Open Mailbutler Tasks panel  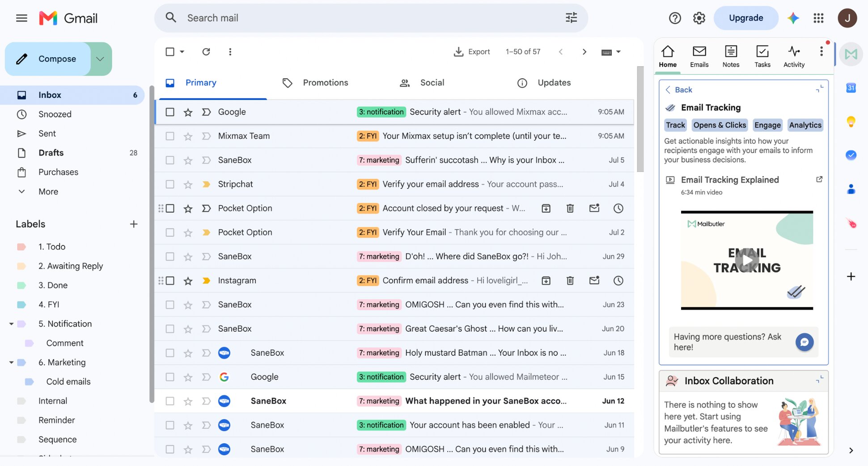pos(762,56)
